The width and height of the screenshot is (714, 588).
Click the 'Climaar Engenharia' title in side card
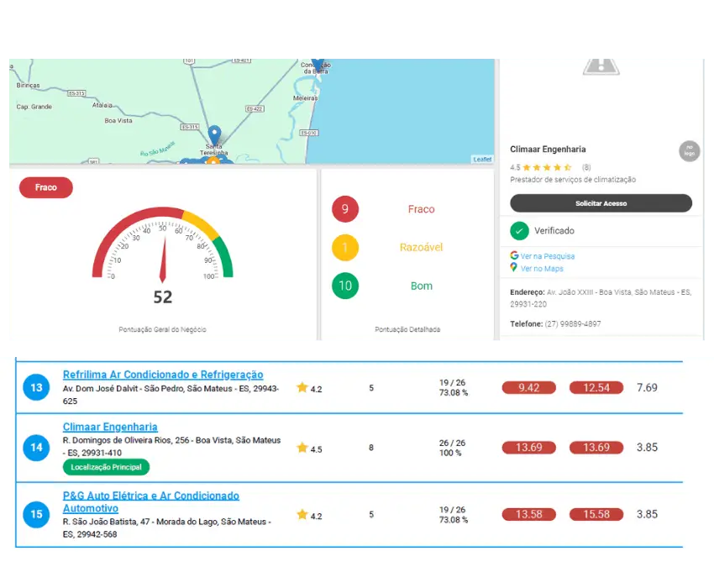(x=548, y=150)
